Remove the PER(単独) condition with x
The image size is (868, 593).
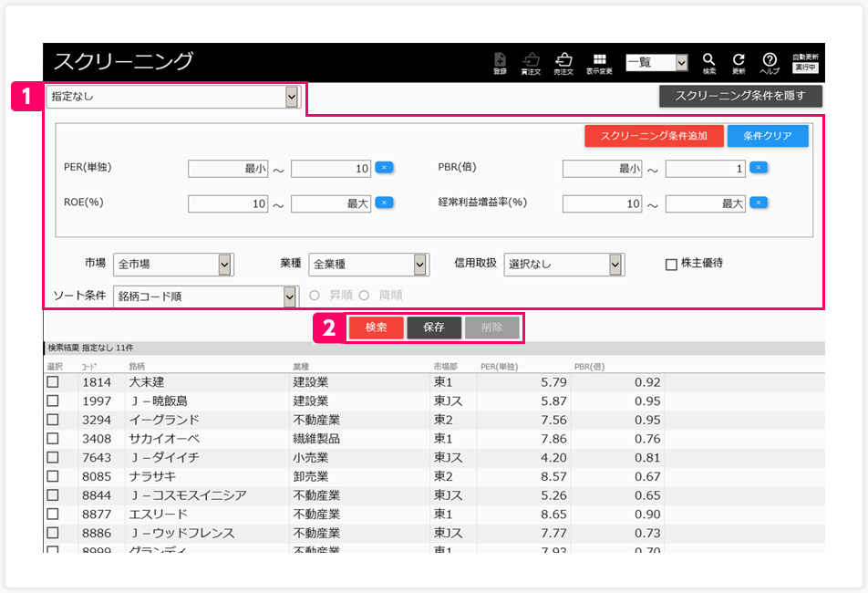(x=384, y=167)
